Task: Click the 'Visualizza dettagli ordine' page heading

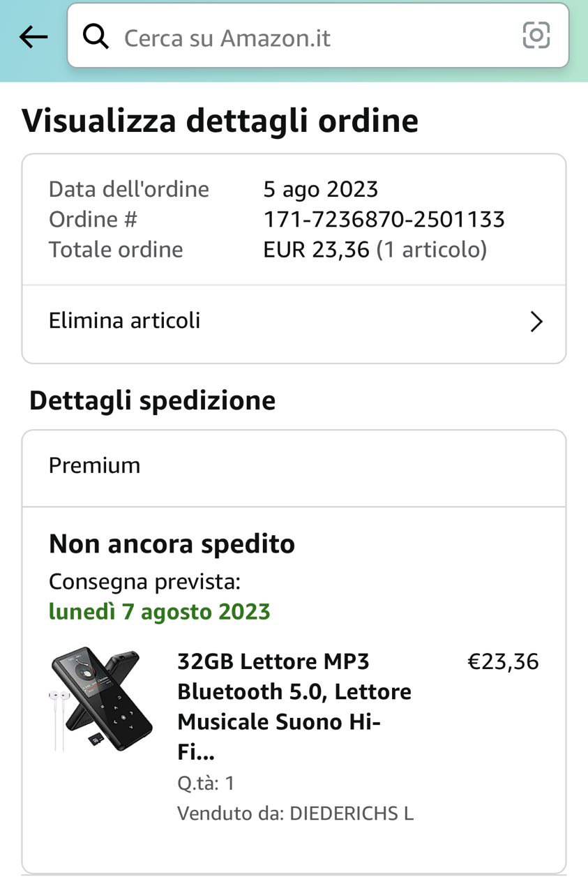Action: [x=220, y=121]
